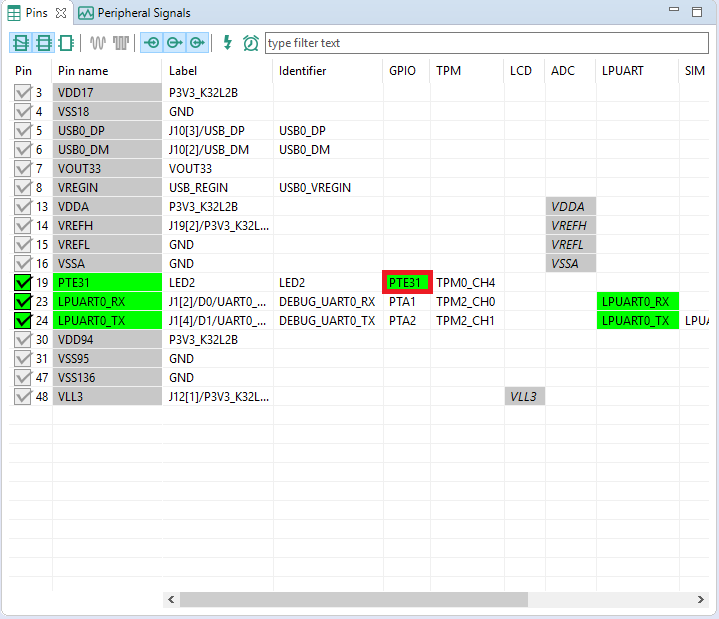This screenshot has width=719, height=619.
Task: Click the TPM2_CH0 cell in the TPM column
Action: pyautogui.click(x=465, y=301)
